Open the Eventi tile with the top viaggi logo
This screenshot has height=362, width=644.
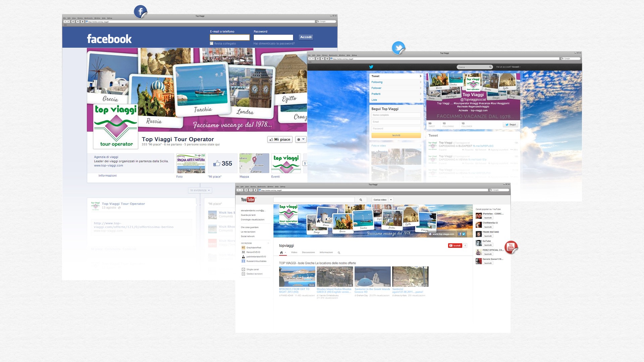[286, 163]
